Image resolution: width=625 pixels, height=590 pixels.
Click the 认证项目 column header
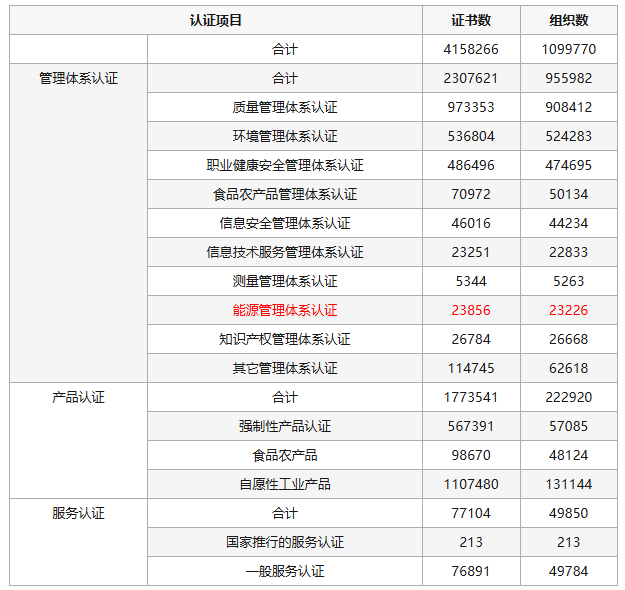click(216, 20)
